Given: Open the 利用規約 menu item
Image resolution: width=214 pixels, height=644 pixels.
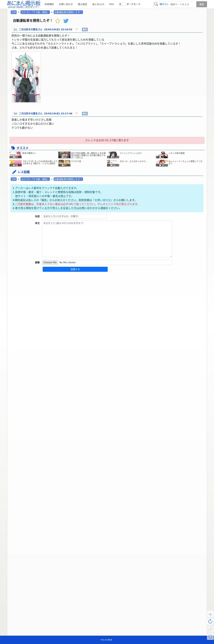Looking at the screenshot, I should pyautogui.click(x=49, y=4).
